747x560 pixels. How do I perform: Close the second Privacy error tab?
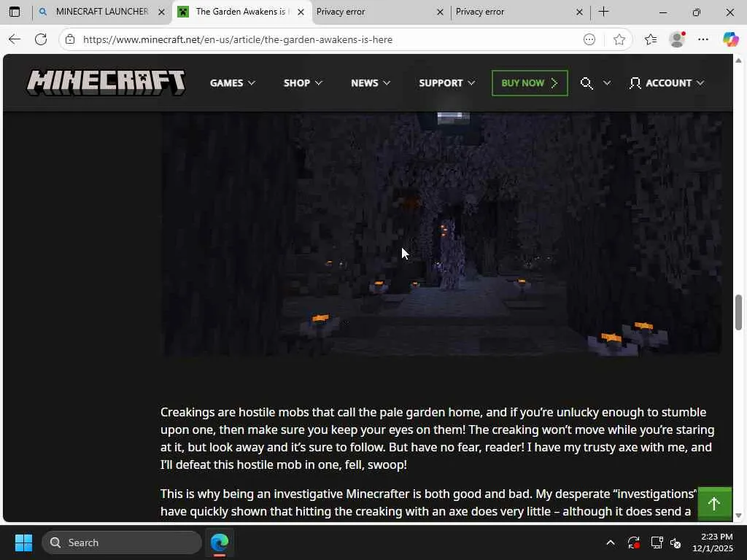(579, 12)
